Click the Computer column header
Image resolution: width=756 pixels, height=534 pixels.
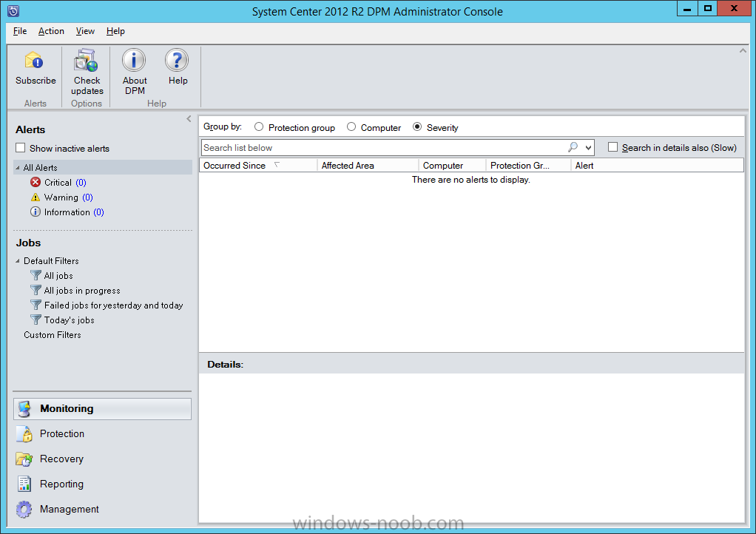click(452, 166)
